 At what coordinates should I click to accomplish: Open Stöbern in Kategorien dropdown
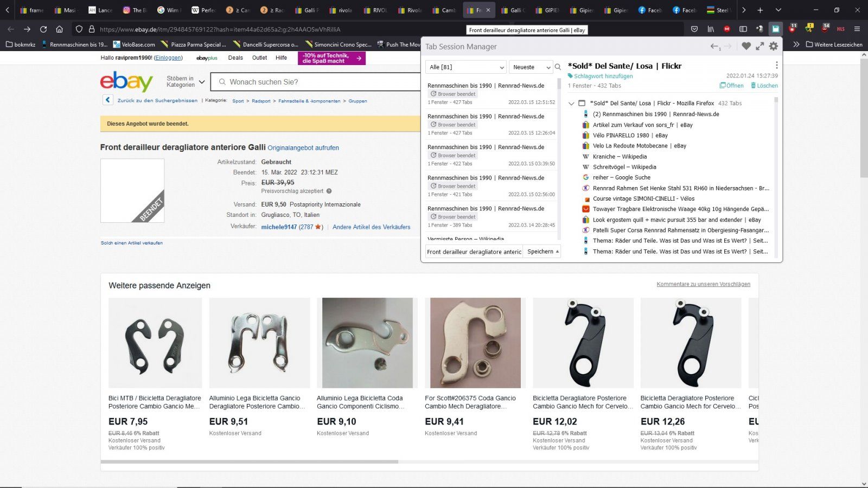coord(186,82)
